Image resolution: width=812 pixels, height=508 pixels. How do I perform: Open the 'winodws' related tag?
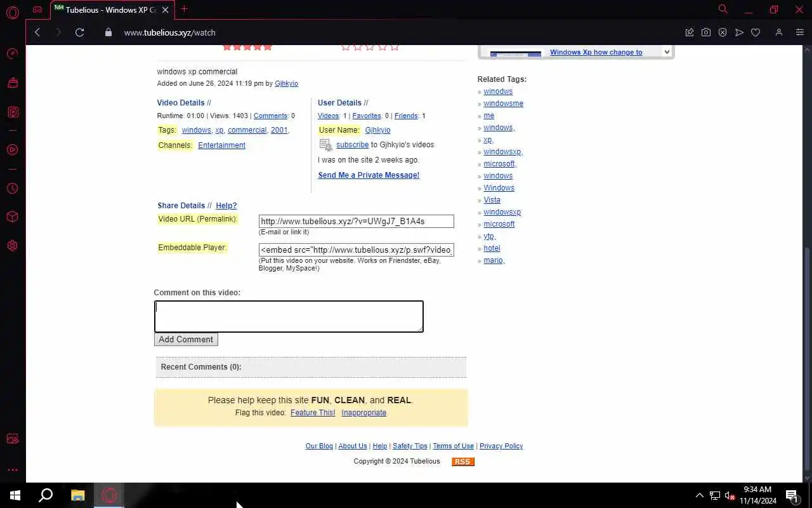tap(498, 91)
